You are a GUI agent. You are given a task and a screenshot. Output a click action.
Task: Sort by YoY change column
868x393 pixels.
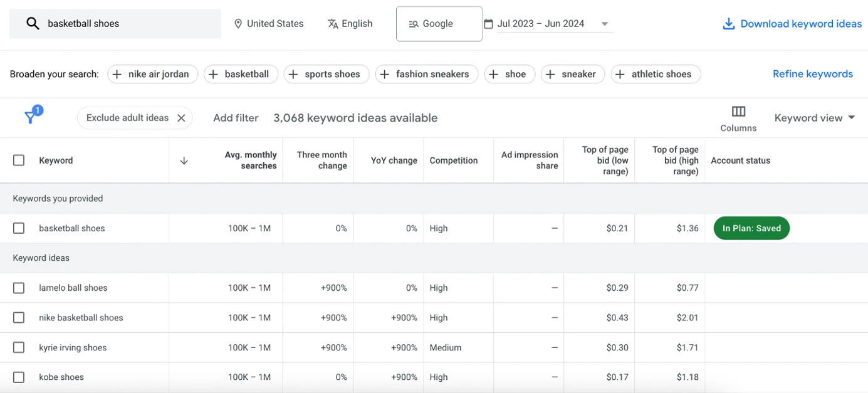point(394,160)
